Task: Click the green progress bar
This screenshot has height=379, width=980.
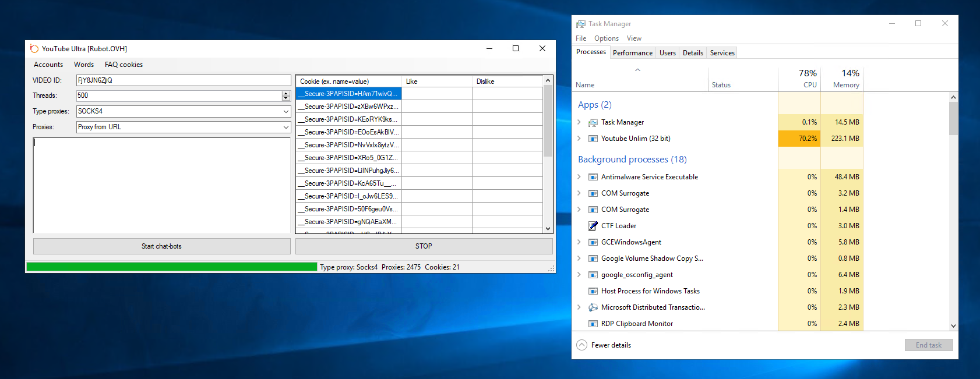Action: coord(171,267)
